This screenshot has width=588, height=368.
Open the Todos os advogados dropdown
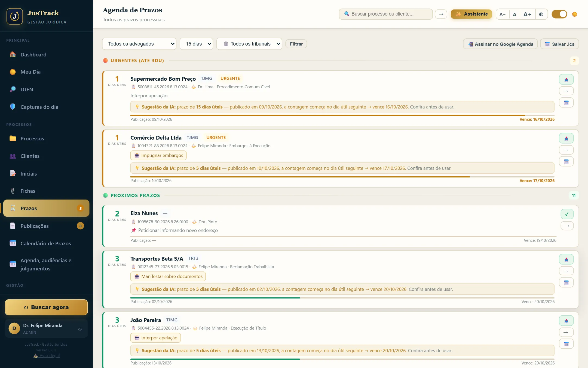(x=139, y=44)
